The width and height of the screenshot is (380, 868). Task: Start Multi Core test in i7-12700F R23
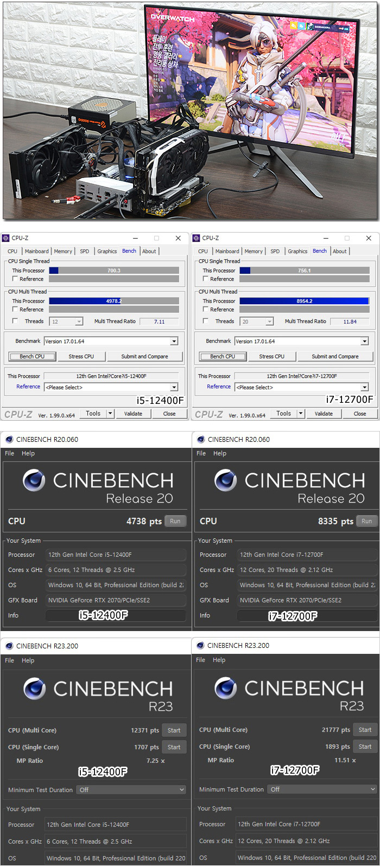[x=365, y=730]
